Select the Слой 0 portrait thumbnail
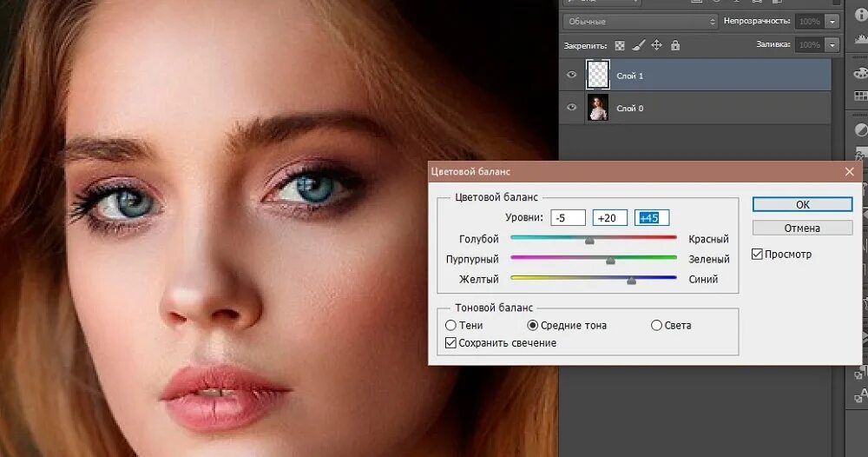 [597, 108]
